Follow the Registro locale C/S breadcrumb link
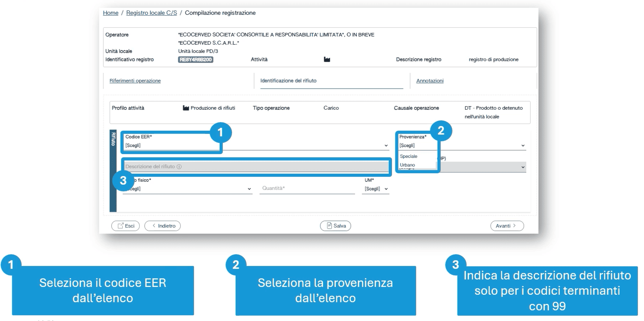The image size is (644, 321). pos(151,13)
